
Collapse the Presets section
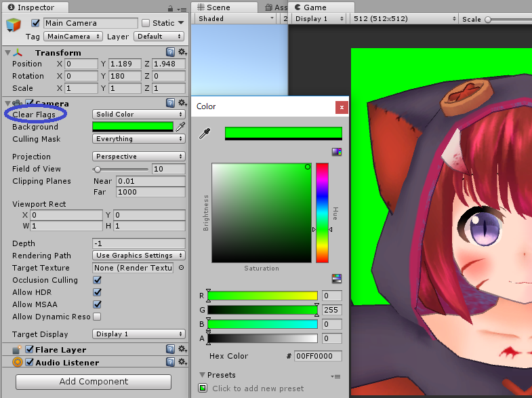coord(202,375)
